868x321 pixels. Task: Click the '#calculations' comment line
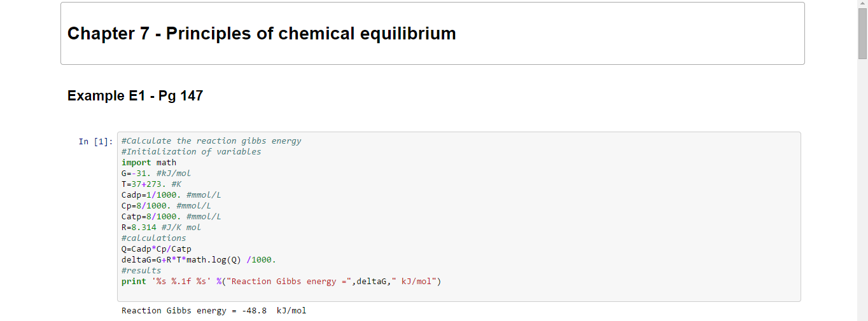pos(153,238)
